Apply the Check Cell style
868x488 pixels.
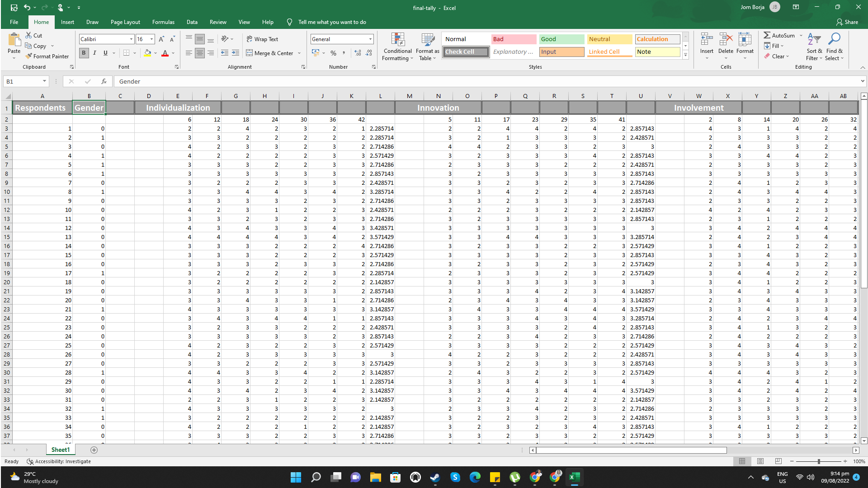[x=466, y=52]
